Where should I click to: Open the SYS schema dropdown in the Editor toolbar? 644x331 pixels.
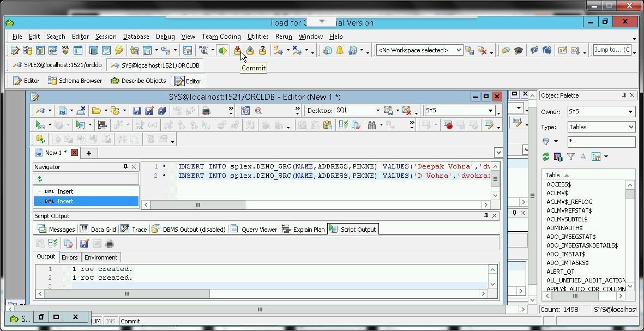(x=490, y=111)
